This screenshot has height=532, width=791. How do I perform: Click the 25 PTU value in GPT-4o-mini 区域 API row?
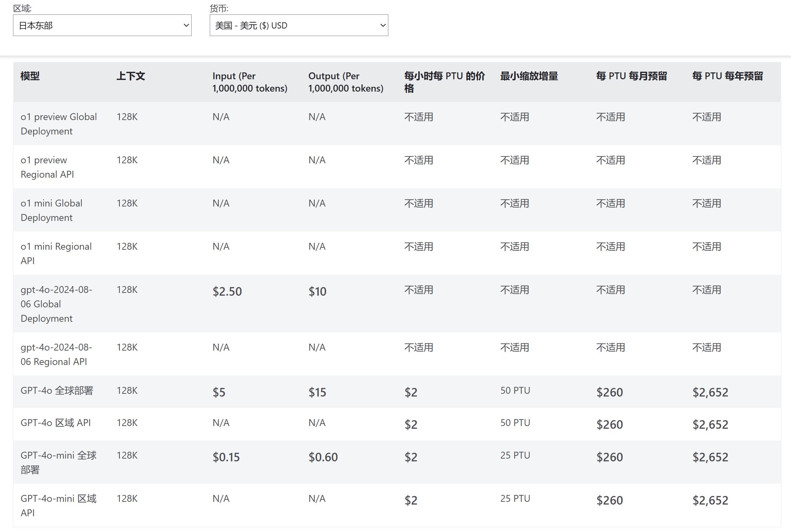pos(515,499)
